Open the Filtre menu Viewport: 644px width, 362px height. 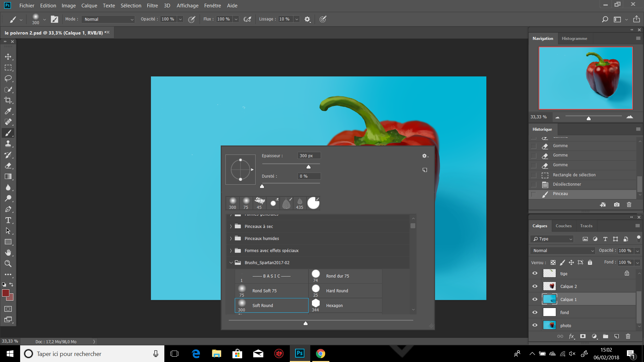tap(152, 6)
